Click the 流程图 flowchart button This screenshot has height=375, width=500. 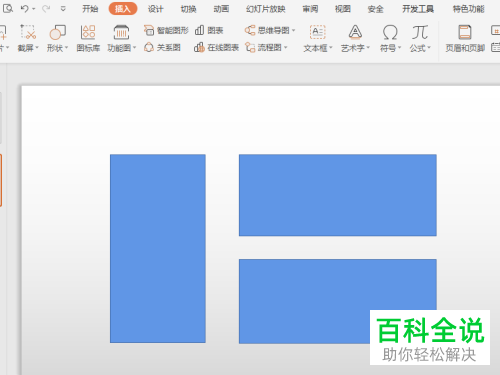[263, 48]
